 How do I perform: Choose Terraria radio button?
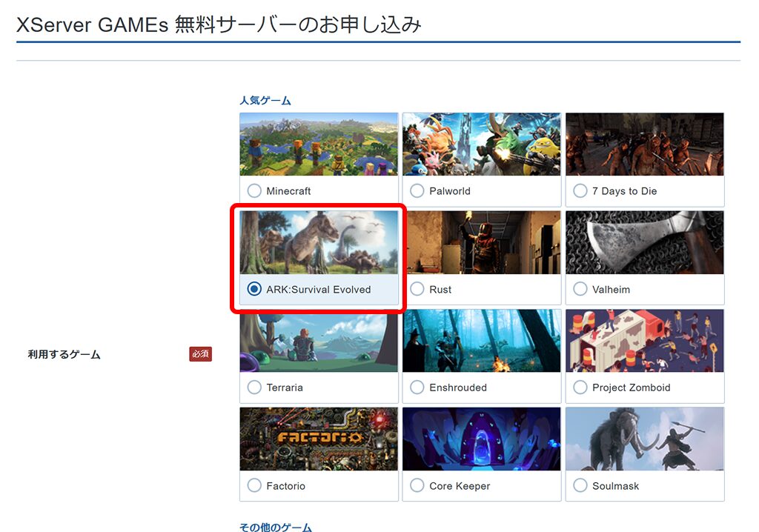click(x=254, y=388)
